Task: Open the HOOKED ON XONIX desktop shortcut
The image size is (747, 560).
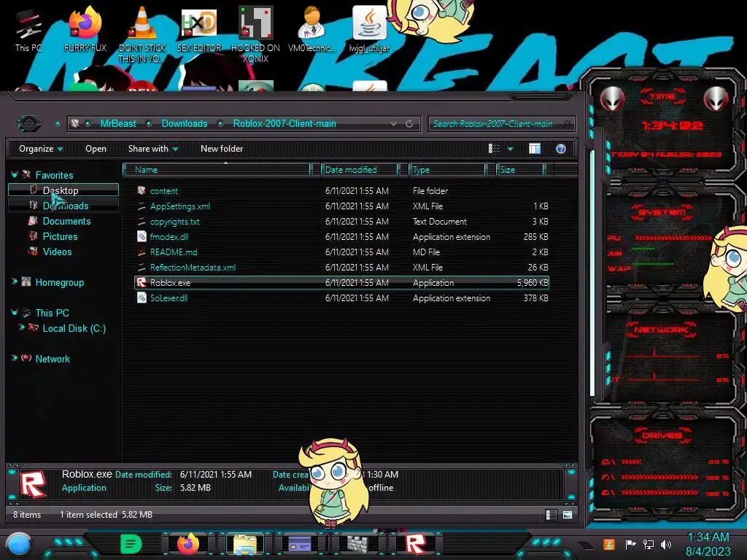Action: 255,34
